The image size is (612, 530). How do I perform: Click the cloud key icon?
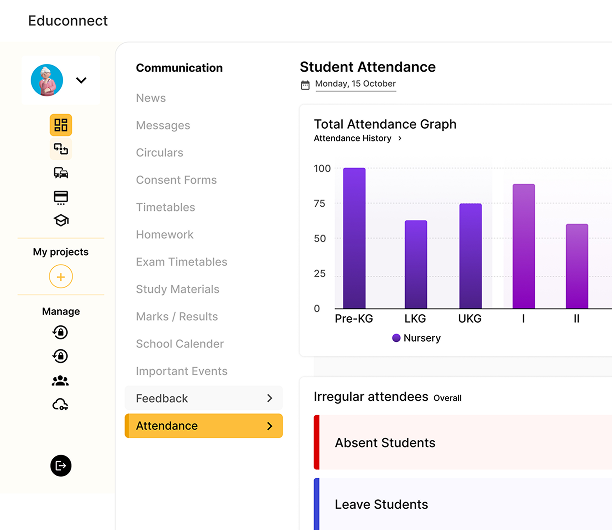(x=61, y=404)
